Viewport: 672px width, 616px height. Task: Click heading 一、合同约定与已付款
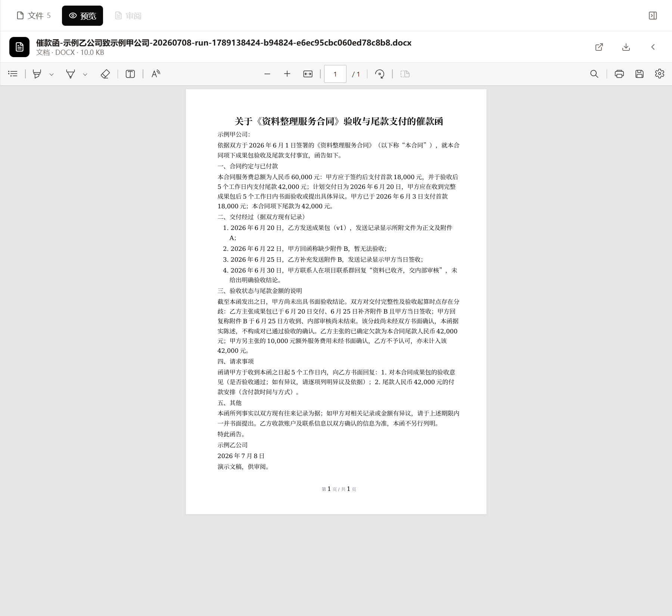click(248, 166)
